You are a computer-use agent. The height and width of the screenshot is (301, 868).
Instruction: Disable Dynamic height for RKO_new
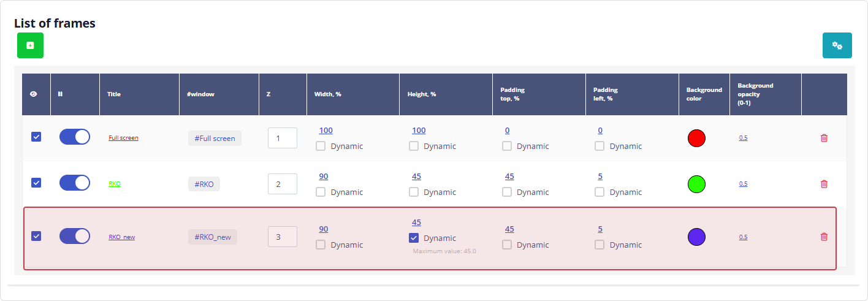click(414, 238)
